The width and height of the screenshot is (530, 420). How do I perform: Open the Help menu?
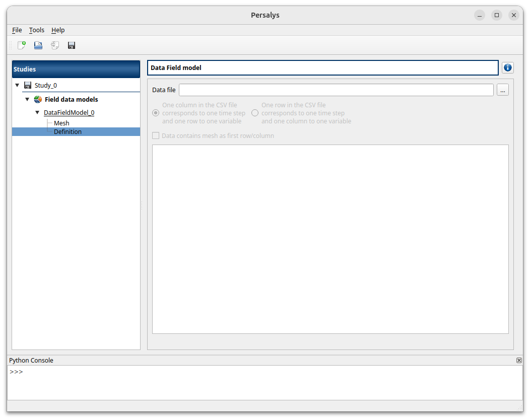[x=58, y=30]
